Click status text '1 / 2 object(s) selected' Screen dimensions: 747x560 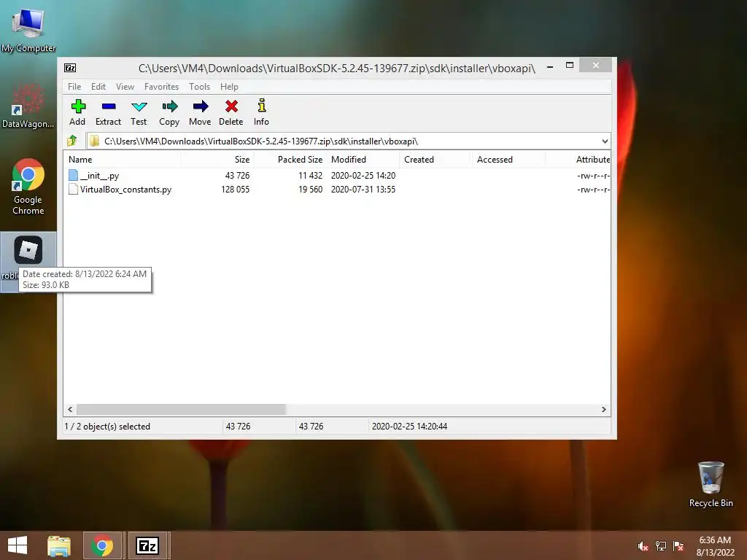point(107,427)
